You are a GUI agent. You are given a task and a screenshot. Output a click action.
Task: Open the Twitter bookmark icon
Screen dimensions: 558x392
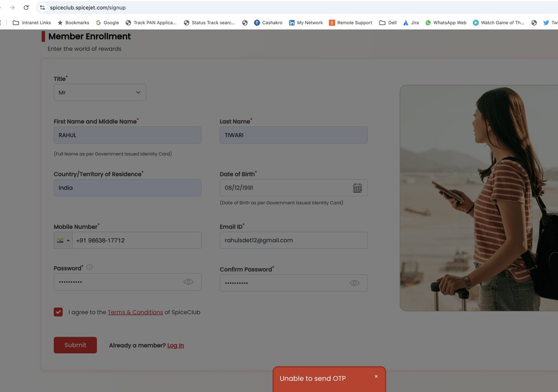pos(546,22)
